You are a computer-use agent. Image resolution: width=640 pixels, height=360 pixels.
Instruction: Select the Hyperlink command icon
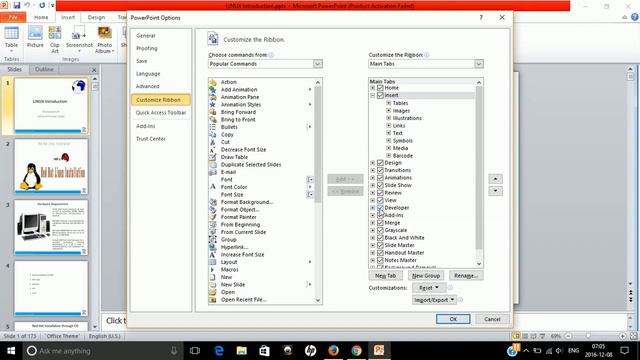pos(213,247)
